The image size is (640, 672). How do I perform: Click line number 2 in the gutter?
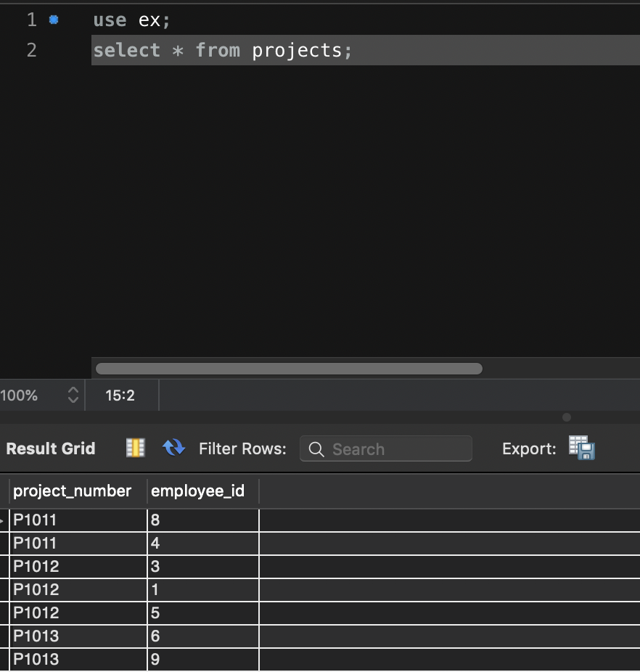[32, 50]
